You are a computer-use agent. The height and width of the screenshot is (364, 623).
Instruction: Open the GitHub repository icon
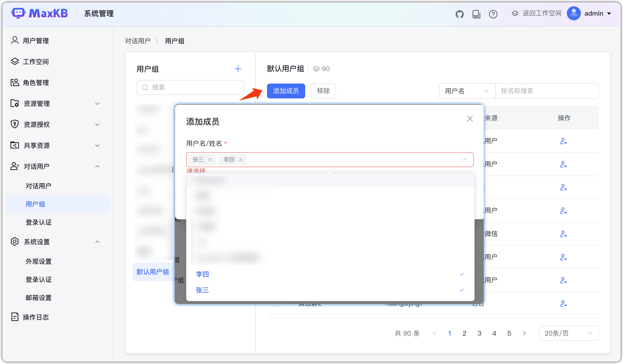(x=460, y=14)
